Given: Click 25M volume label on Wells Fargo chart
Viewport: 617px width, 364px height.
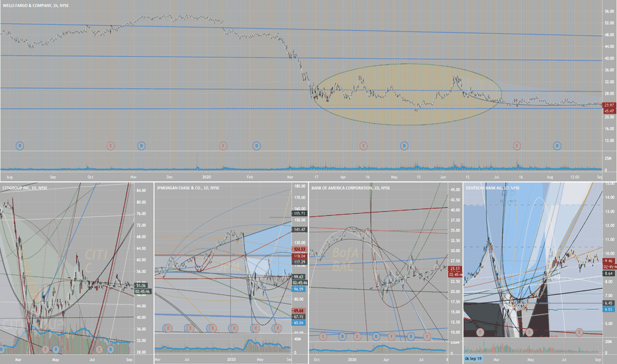Looking at the screenshot, I should click(608, 159).
